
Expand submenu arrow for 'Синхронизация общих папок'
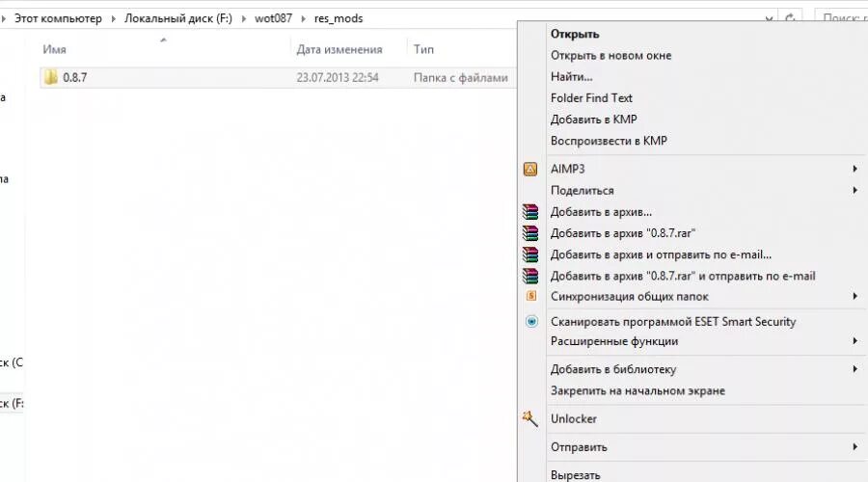(855, 297)
